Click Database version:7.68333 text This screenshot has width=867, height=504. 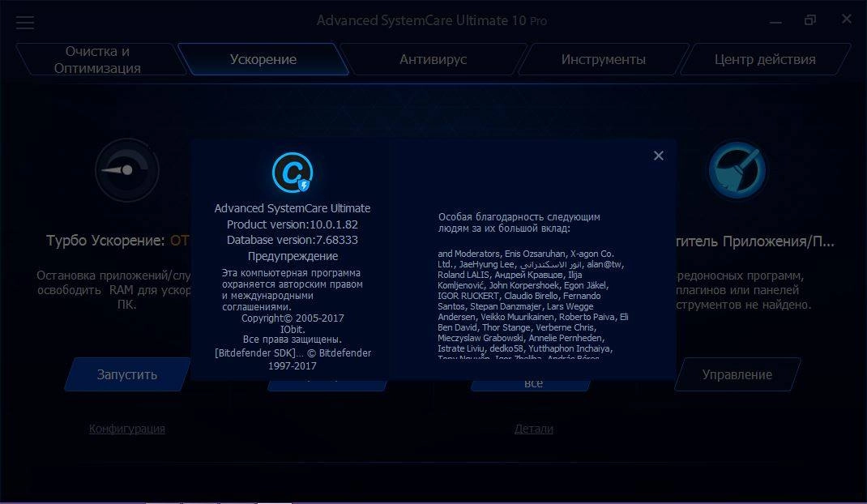tap(292, 240)
